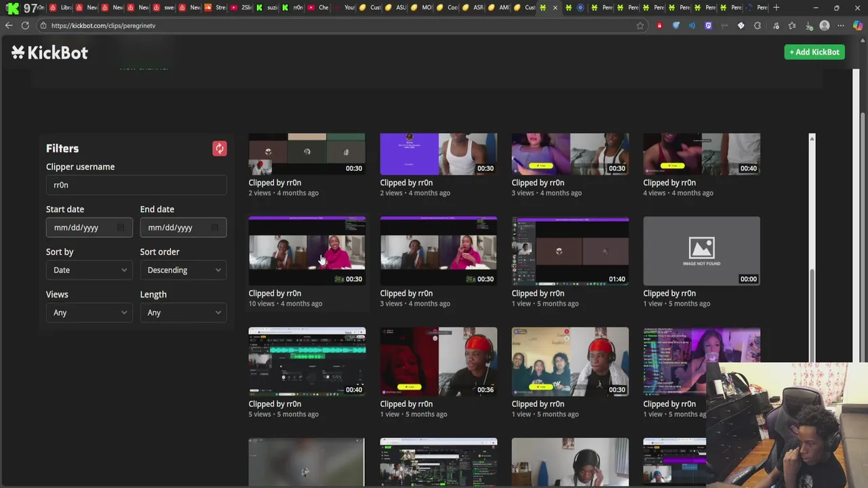Expand the Sort order Descending dropdown
Image resolution: width=868 pixels, height=488 pixels.
point(183,270)
